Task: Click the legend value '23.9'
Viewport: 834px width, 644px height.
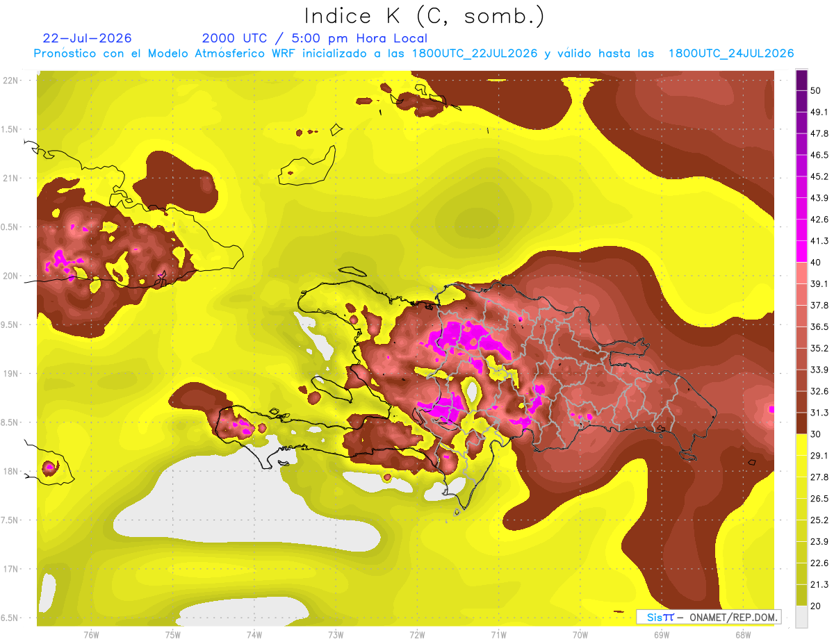Action: [819, 541]
